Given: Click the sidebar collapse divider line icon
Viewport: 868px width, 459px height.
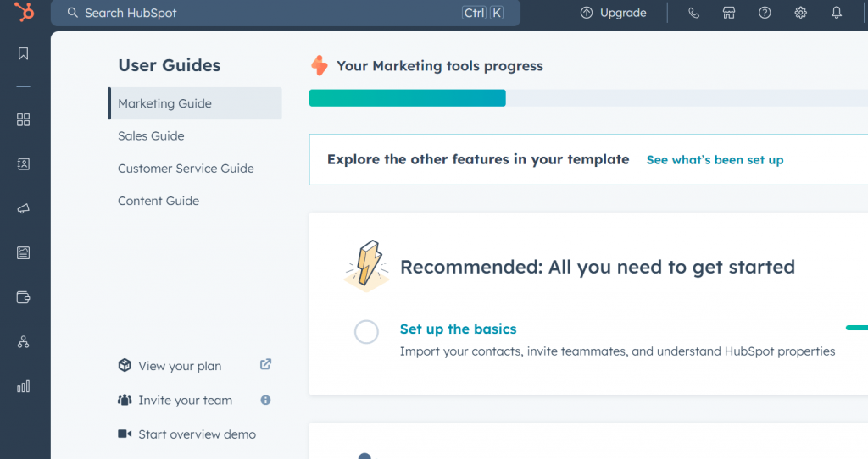Looking at the screenshot, I should coord(23,87).
